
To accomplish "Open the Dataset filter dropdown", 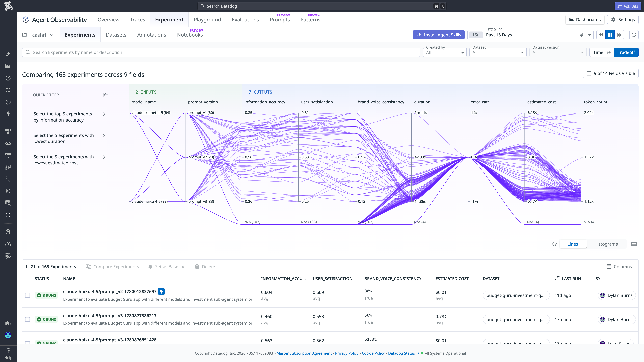I will [498, 52].
